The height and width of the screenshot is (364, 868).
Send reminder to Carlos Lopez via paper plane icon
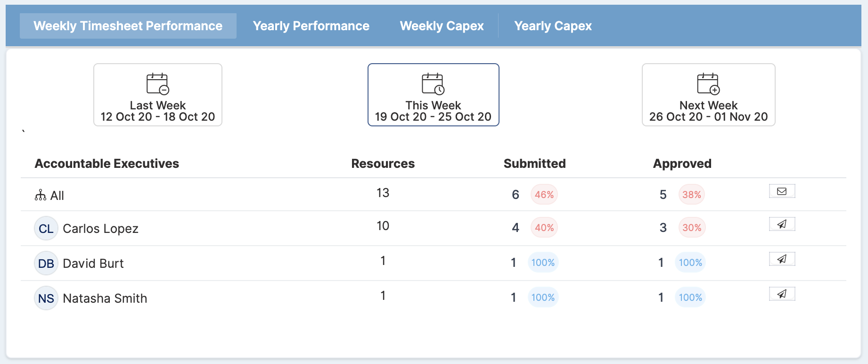782,224
